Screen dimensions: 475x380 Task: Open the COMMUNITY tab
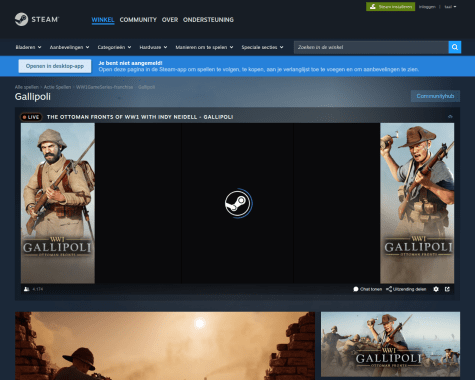click(138, 20)
